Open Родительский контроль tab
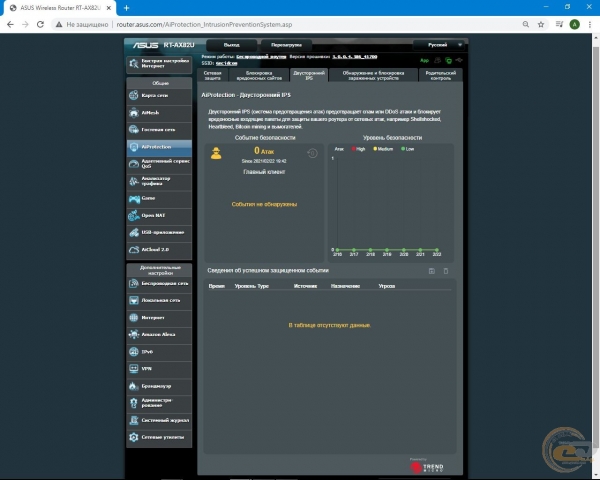 coord(440,75)
